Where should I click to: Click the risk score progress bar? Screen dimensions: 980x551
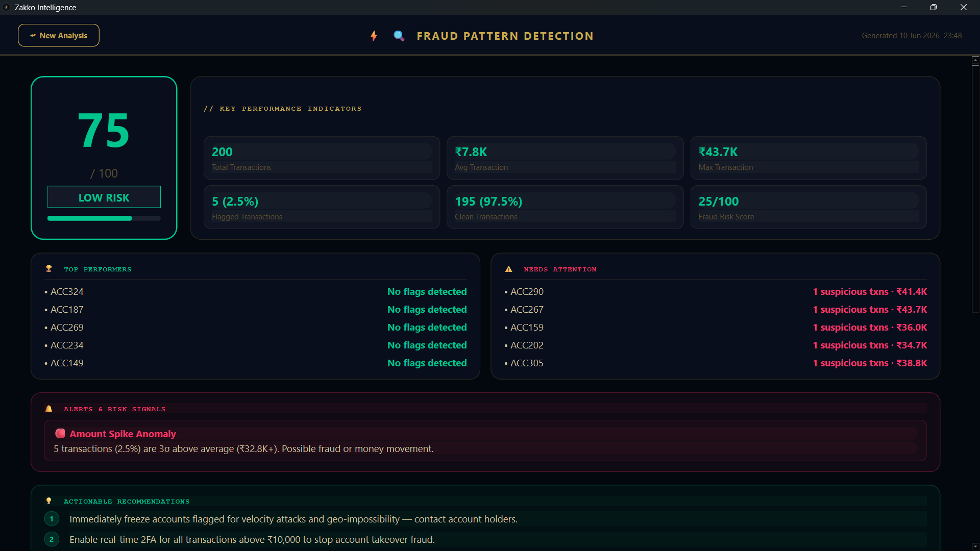click(104, 218)
